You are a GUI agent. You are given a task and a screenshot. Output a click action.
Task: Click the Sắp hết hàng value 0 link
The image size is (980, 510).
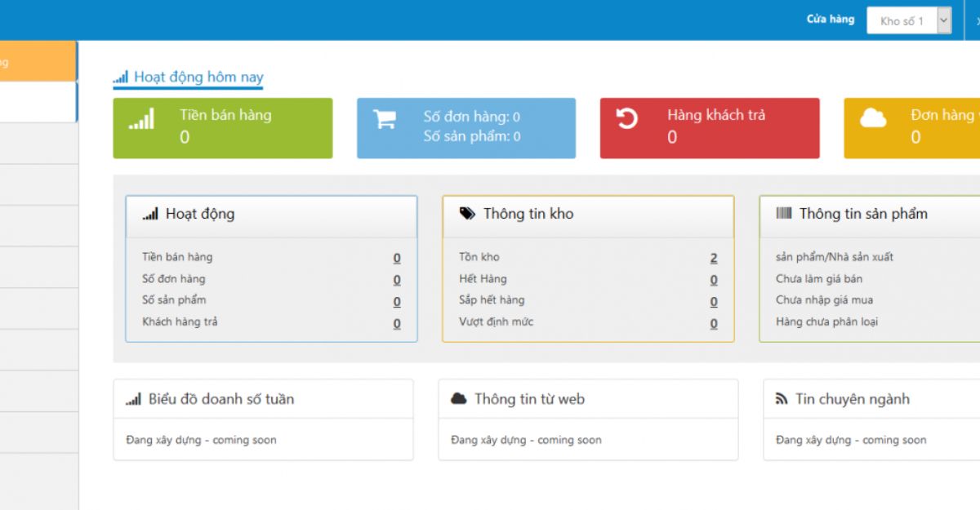tap(714, 302)
